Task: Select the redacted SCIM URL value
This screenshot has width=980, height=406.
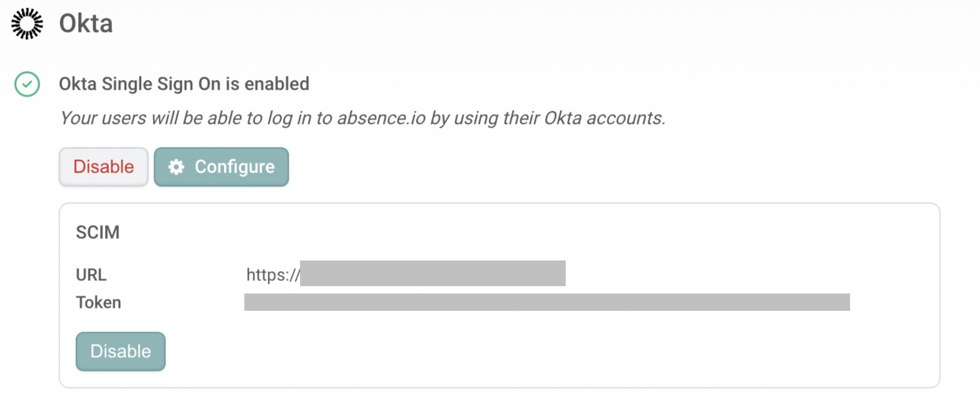Action: [433, 273]
